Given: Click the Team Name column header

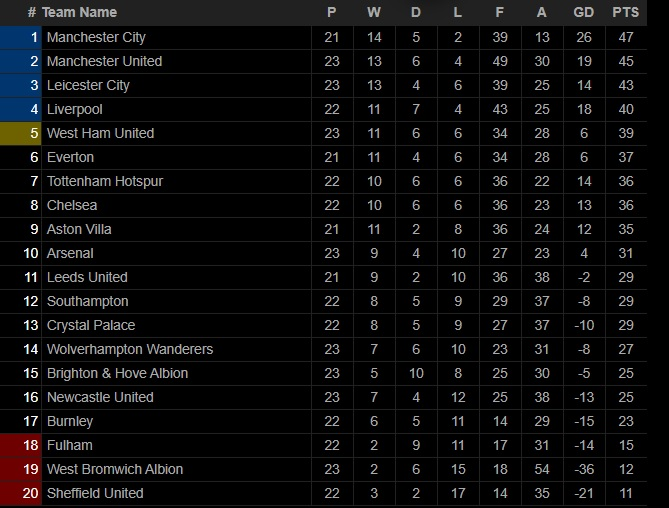Looking at the screenshot, I should 79,12.
